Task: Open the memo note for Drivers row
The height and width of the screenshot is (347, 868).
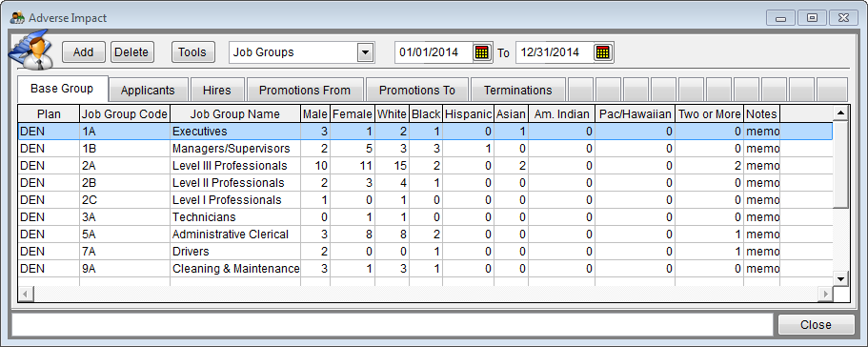Action: pyautogui.click(x=761, y=252)
